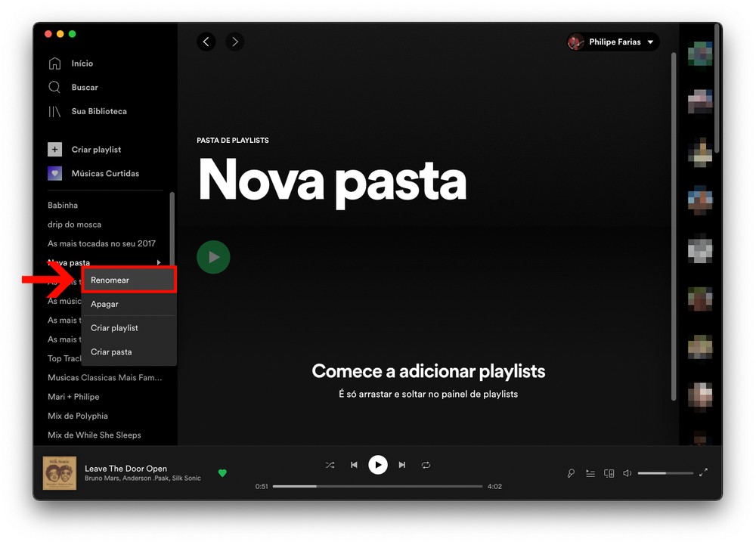Click the main content vertical scrollbar
Viewport: 756px width, 545px height.
click(674, 227)
